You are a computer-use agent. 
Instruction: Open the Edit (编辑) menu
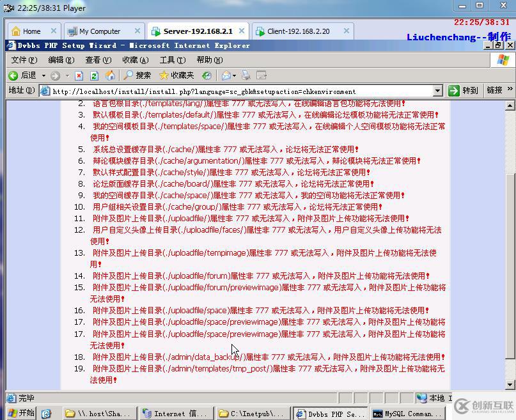click(x=61, y=60)
